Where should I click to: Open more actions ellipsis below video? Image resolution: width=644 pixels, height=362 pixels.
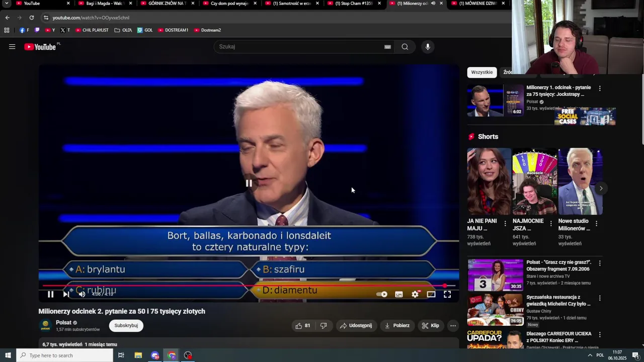click(453, 325)
